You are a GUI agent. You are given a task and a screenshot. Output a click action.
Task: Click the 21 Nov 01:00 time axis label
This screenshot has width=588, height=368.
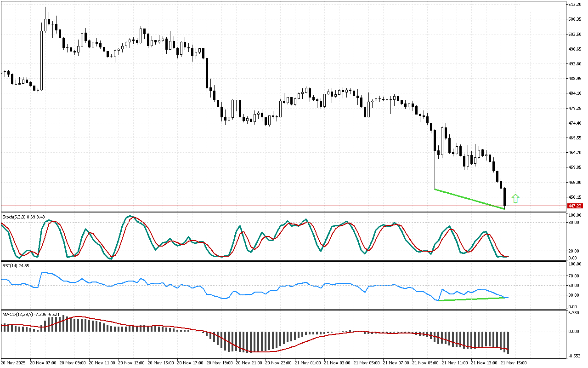pyautogui.click(x=308, y=362)
